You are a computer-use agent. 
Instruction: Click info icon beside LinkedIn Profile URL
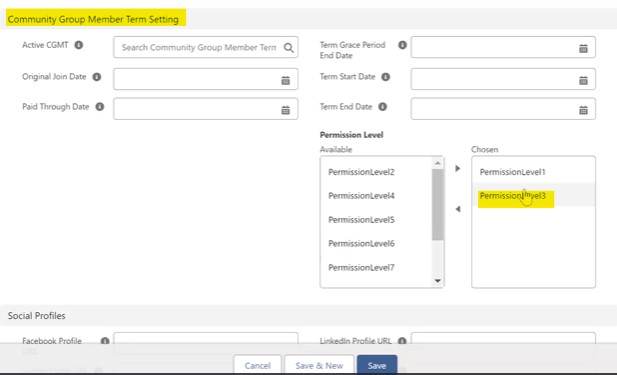402,341
